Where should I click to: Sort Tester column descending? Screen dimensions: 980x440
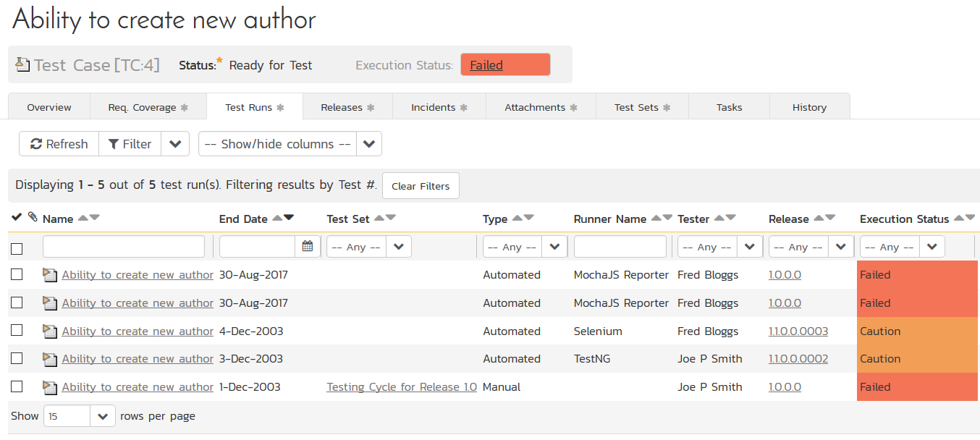coord(731,218)
